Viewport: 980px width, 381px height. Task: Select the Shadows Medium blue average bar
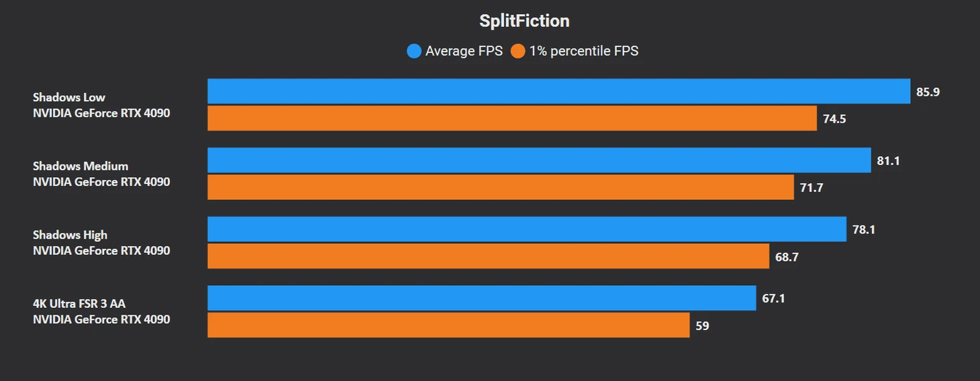539,160
